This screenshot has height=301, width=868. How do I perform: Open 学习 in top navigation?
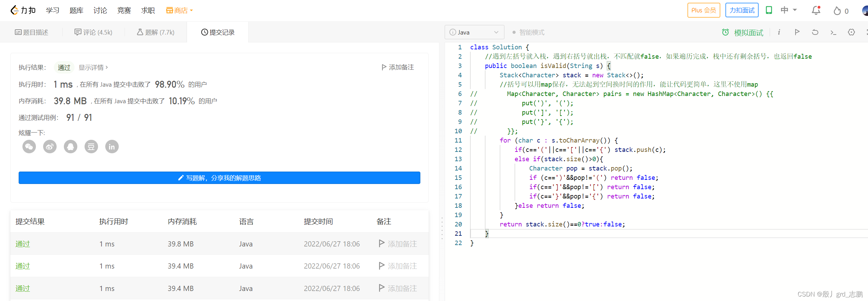click(x=52, y=10)
